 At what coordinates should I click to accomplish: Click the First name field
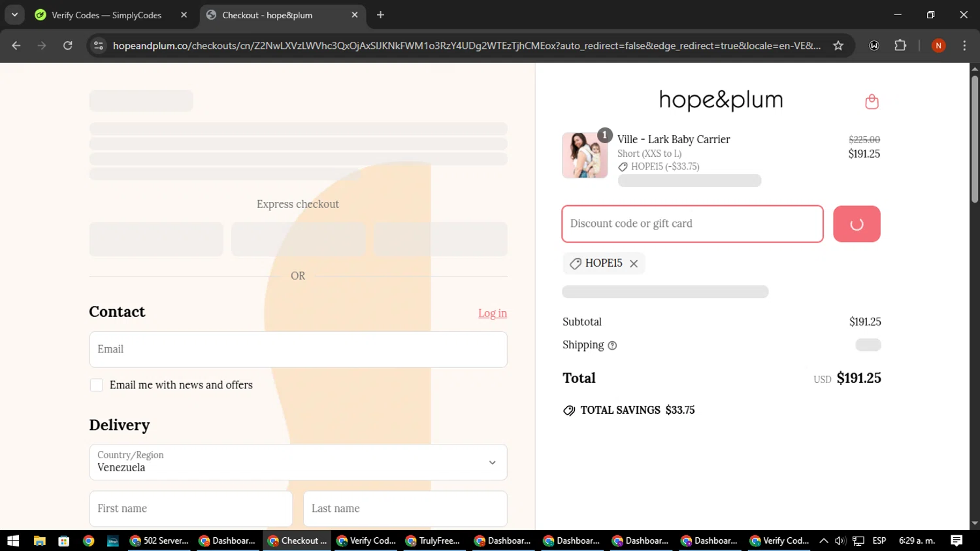[191, 509]
